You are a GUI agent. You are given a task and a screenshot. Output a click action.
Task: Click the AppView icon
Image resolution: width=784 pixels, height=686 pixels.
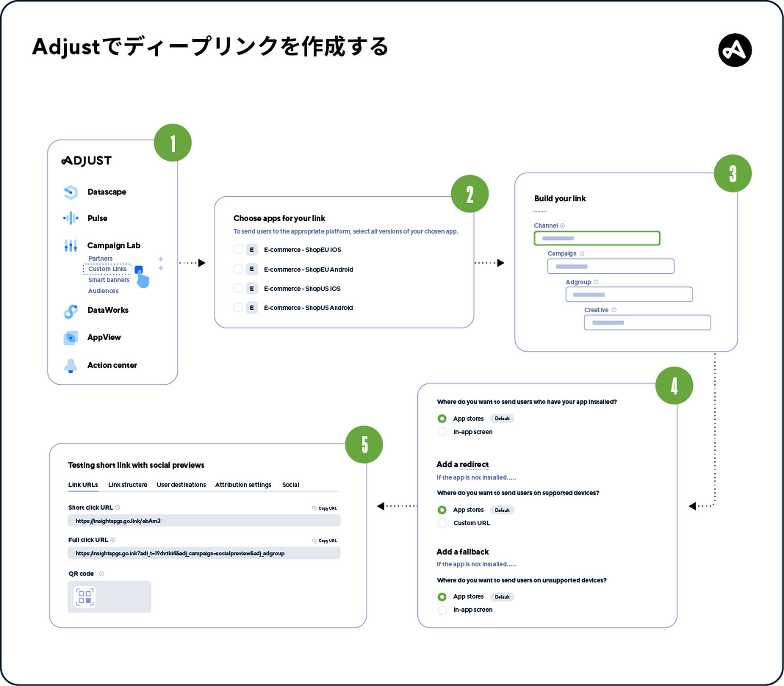[71, 338]
